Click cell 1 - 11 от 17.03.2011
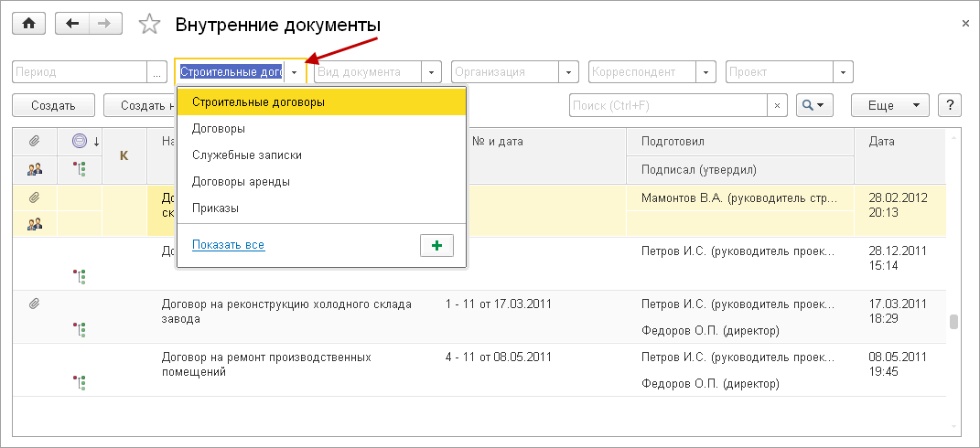 pos(499,304)
